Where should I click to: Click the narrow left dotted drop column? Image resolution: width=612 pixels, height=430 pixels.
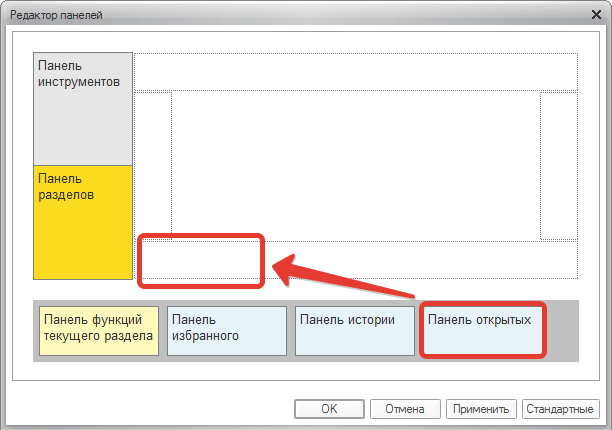153,162
